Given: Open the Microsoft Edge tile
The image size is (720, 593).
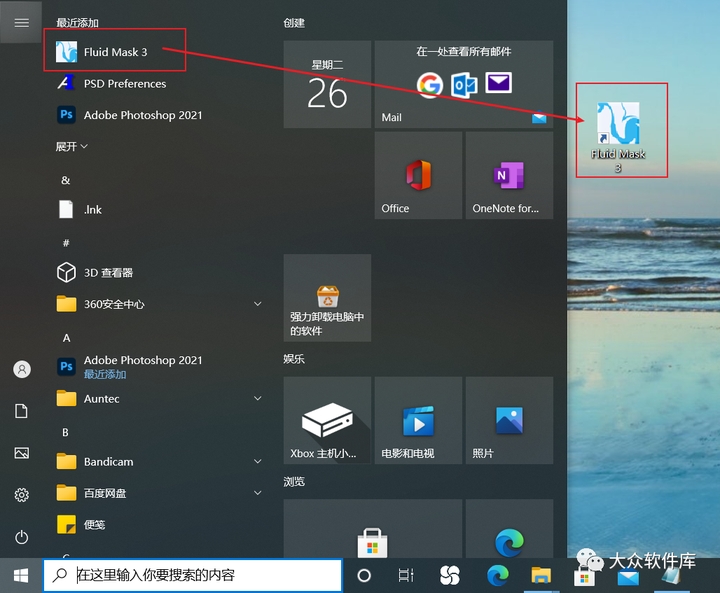Looking at the screenshot, I should pyautogui.click(x=509, y=529).
